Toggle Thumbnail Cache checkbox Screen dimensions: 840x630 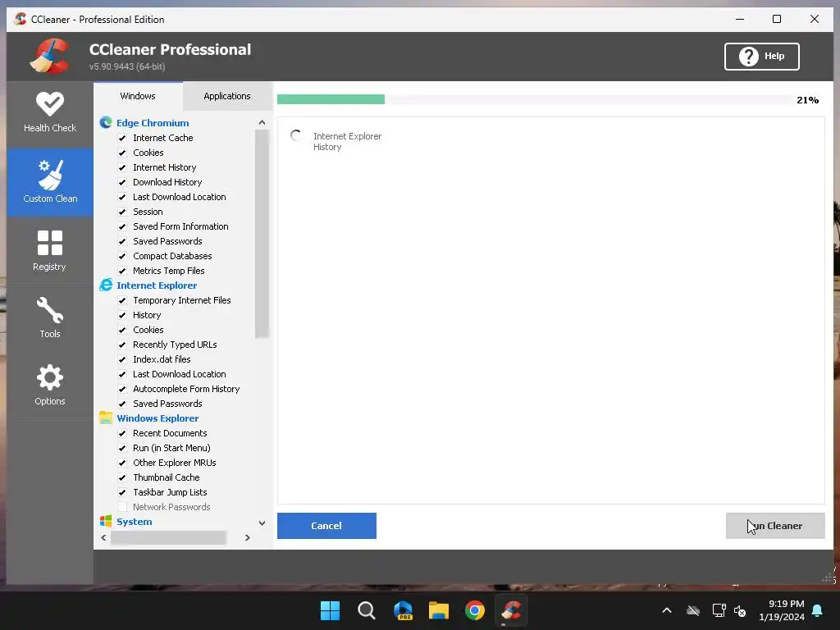coord(122,477)
